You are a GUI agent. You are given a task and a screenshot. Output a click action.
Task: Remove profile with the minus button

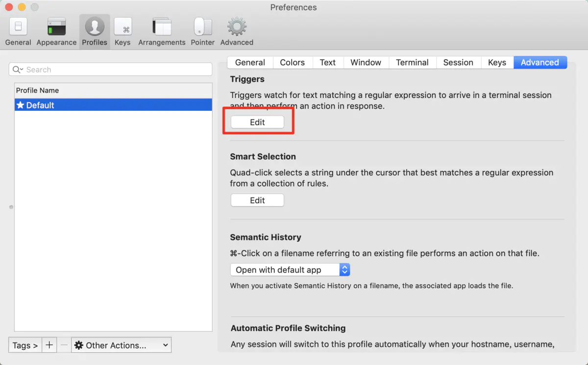[x=64, y=345]
